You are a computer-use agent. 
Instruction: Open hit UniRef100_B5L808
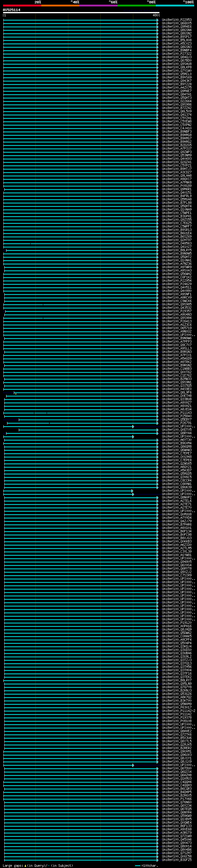(x=176, y=40)
